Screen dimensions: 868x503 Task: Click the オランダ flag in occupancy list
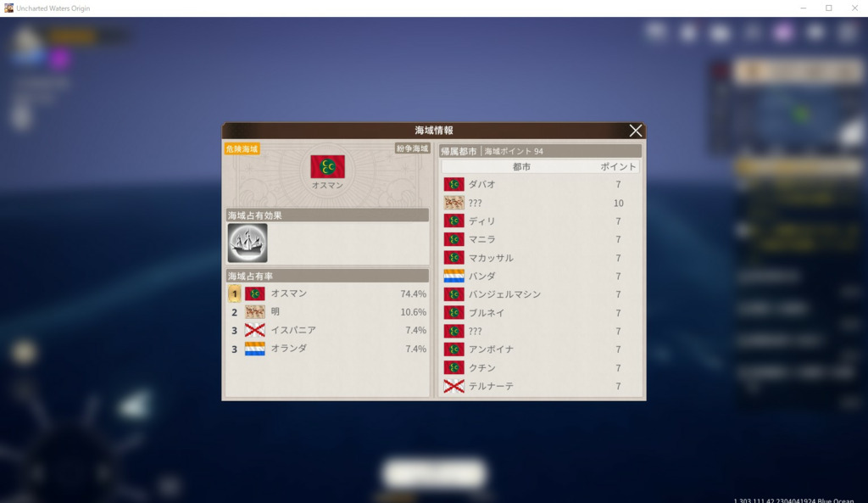(x=254, y=349)
